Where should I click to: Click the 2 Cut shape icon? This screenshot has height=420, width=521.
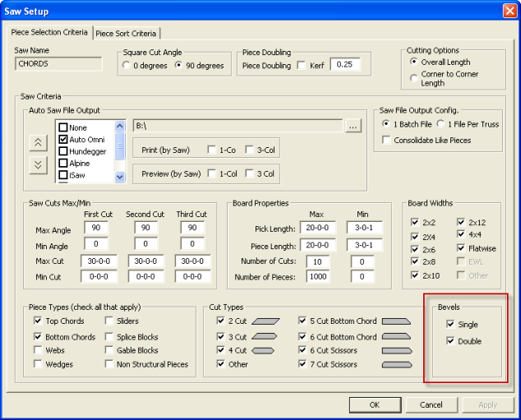[x=265, y=321]
